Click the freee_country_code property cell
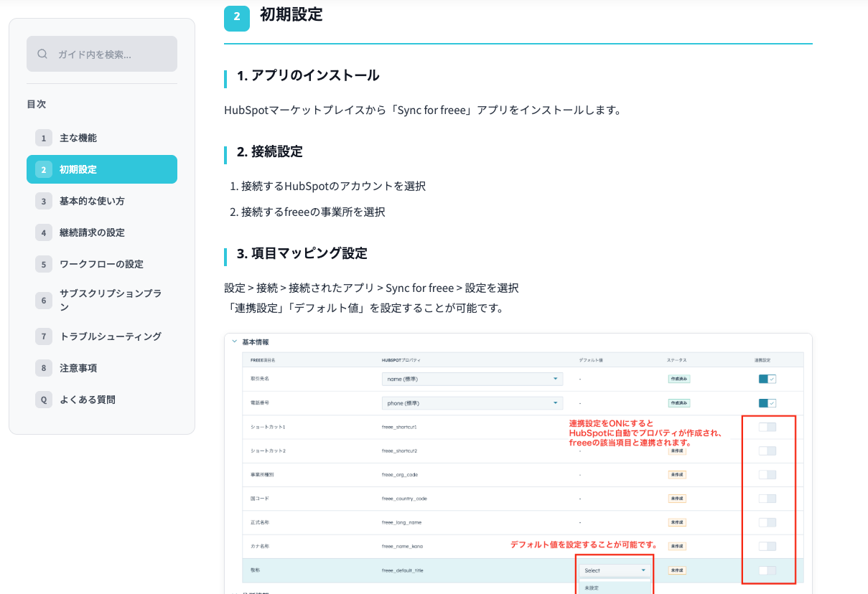The height and width of the screenshot is (594, 868). tap(404, 499)
